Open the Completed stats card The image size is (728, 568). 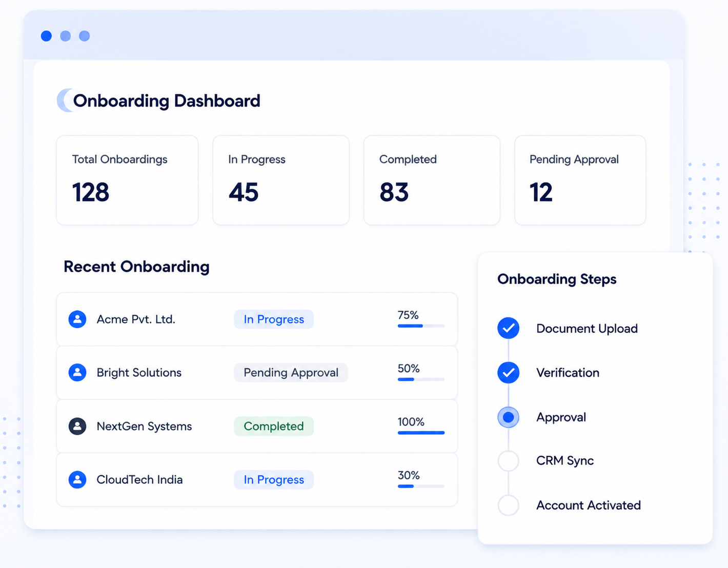[432, 180]
